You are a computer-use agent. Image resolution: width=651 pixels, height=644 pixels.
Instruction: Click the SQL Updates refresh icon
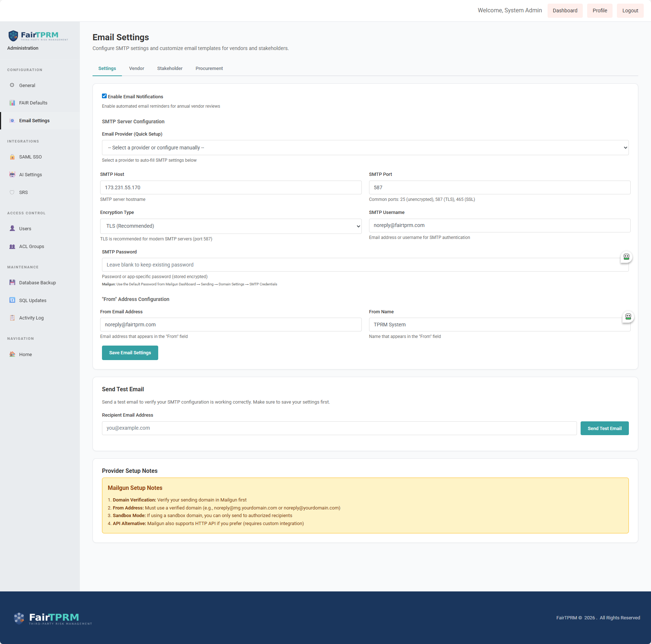12,300
